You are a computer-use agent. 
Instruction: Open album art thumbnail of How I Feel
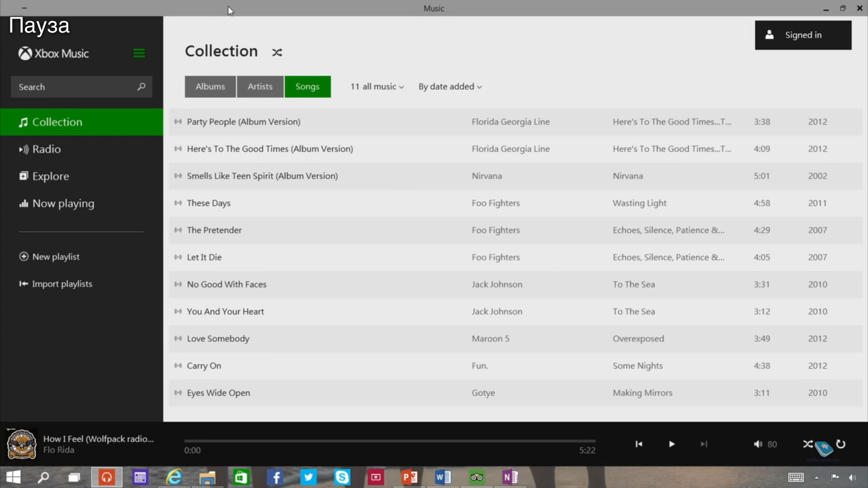coord(22,445)
